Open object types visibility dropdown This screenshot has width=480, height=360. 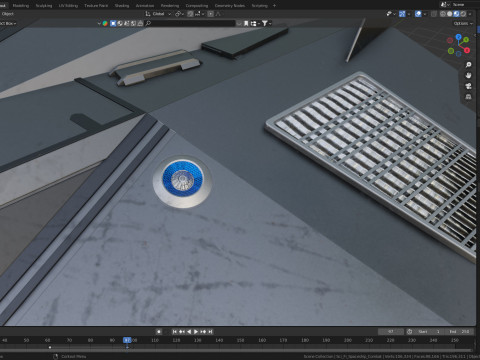390,14
